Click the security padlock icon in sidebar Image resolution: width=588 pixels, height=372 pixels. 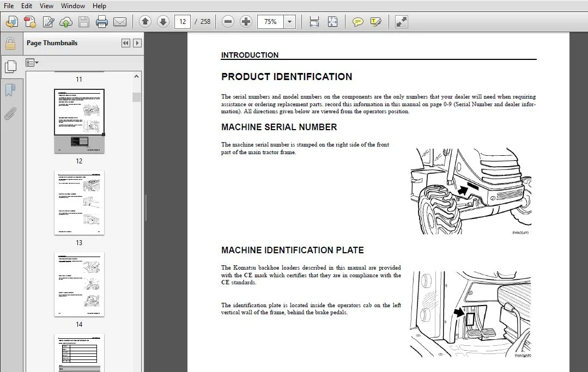(10, 44)
